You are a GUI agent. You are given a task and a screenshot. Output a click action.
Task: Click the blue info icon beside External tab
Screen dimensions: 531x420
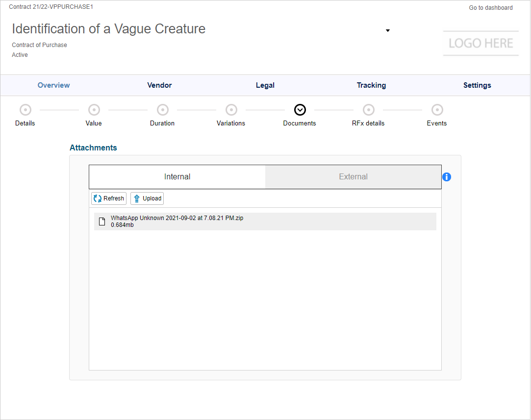[x=446, y=177]
